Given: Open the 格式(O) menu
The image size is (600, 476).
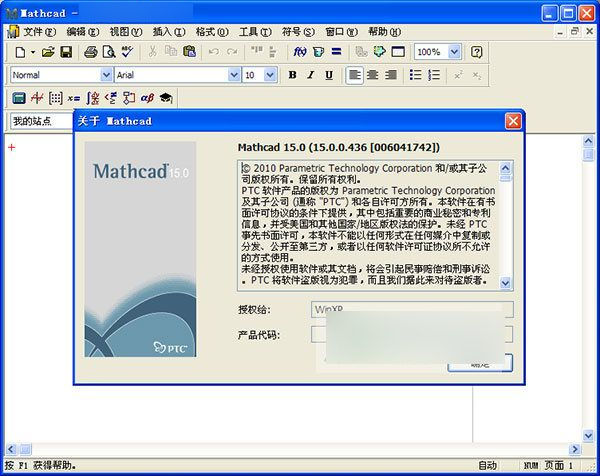Looking at the screenshot, I should 212,32.
